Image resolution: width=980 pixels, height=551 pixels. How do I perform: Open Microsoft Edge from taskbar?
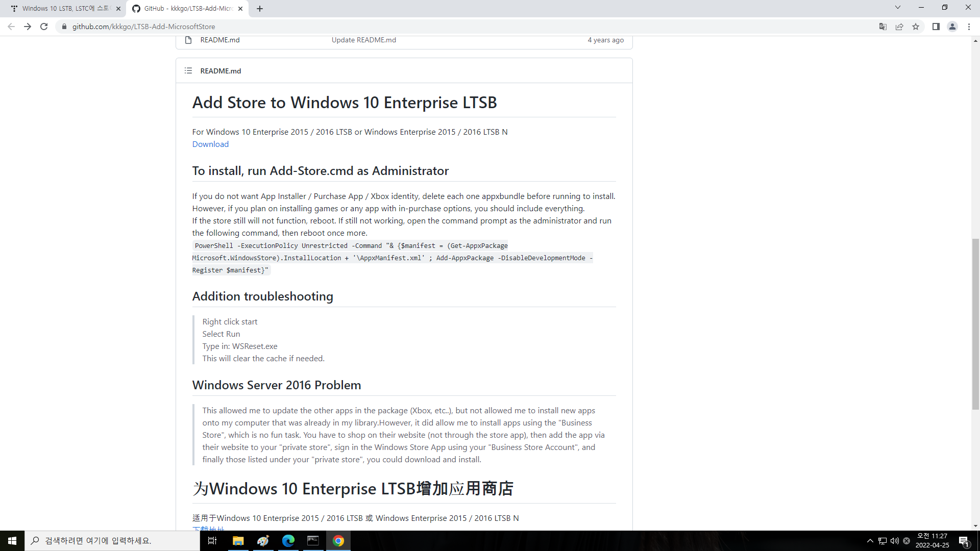288,541
